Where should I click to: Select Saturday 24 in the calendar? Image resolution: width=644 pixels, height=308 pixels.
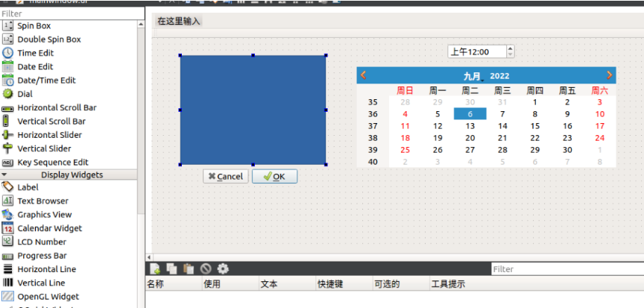[x=599, y=138]
